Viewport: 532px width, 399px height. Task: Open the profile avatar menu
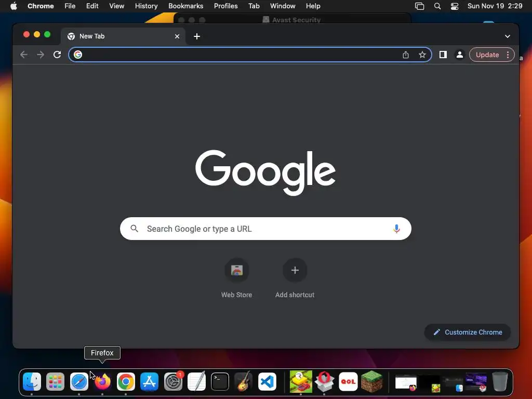click(x=459, y=55)
